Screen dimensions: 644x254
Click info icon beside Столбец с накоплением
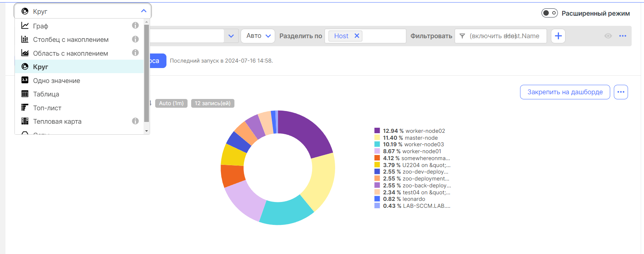(135, 39)
